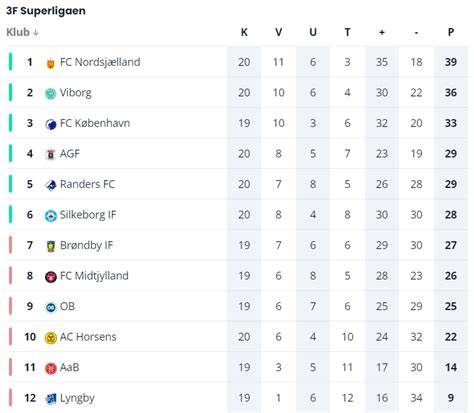
Task: Sort by the K matches played header
Action: [244, 32]
